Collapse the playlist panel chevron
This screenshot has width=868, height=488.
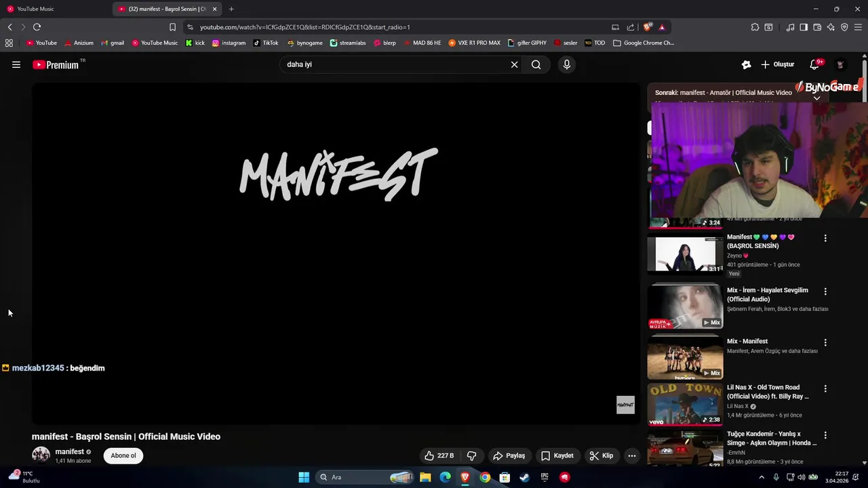click(x=816, y=98)
